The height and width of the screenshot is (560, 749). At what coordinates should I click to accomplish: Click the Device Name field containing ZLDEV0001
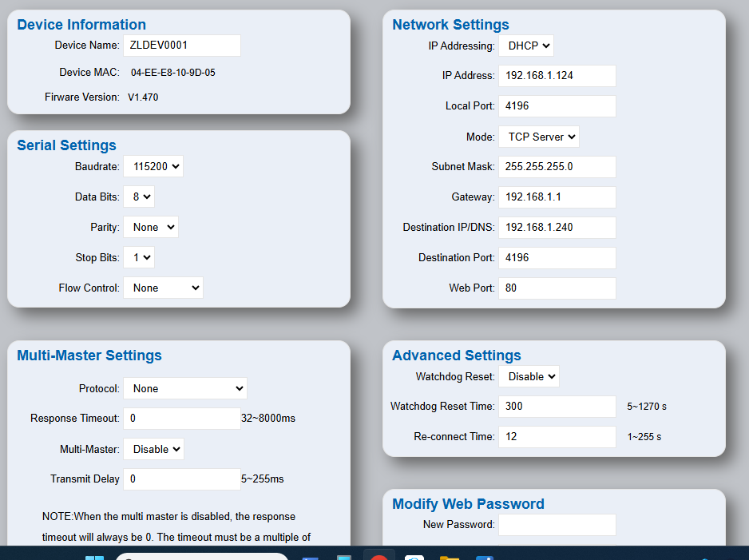[182, 46]
